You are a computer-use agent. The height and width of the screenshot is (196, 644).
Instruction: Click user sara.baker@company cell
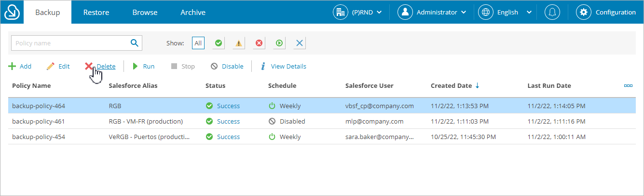click(380, 137)
